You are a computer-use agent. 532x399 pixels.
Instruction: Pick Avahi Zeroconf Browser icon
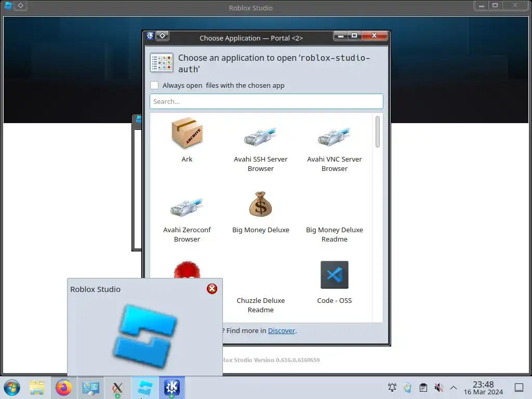[x=187, y=207]
